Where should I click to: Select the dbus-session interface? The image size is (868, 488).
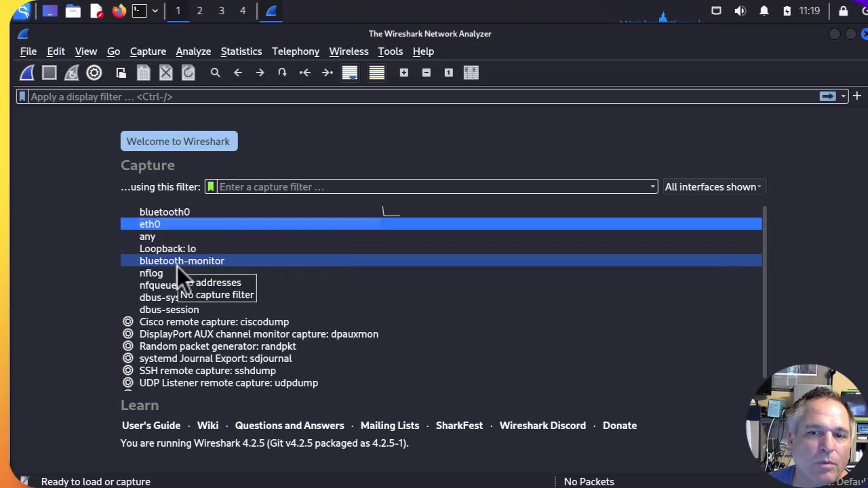pos(169,310)
